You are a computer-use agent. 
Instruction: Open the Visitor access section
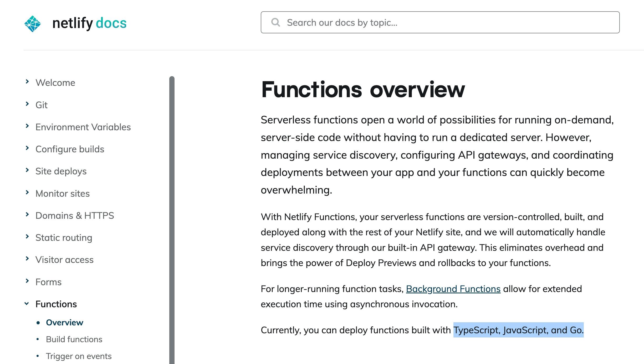[64, 259]
